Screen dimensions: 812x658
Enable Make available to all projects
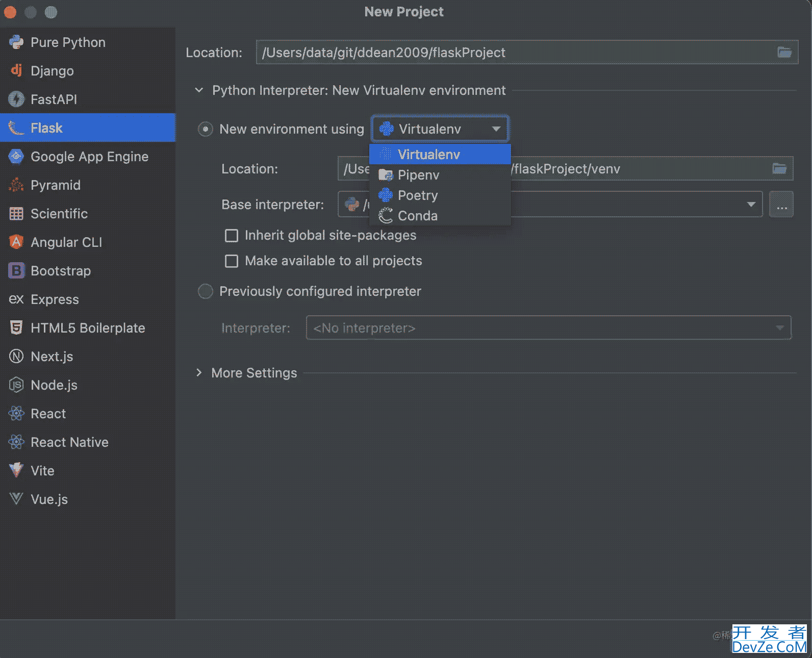tap(232, 261)
